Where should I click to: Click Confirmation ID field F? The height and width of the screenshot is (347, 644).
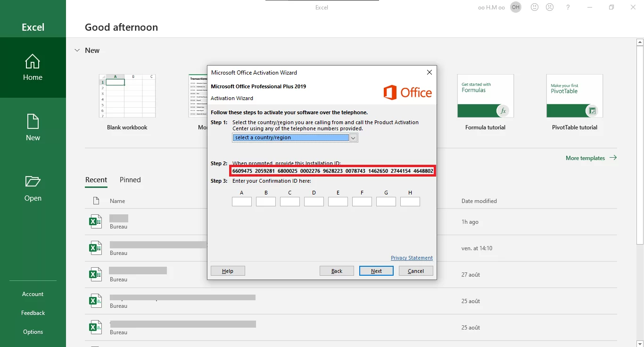coord(362,202)
